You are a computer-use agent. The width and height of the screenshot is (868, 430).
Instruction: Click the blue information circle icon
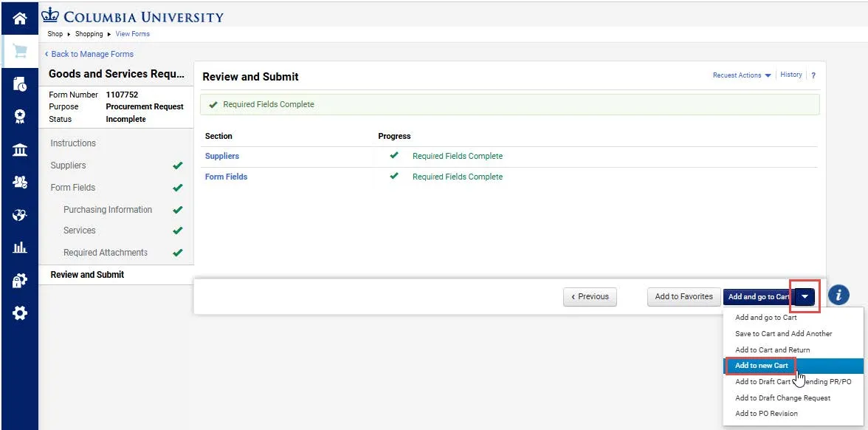point(838,296)
